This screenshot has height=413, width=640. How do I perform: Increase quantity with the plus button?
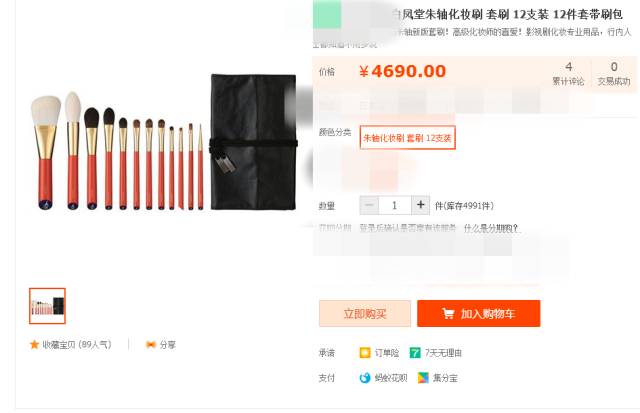420,205
